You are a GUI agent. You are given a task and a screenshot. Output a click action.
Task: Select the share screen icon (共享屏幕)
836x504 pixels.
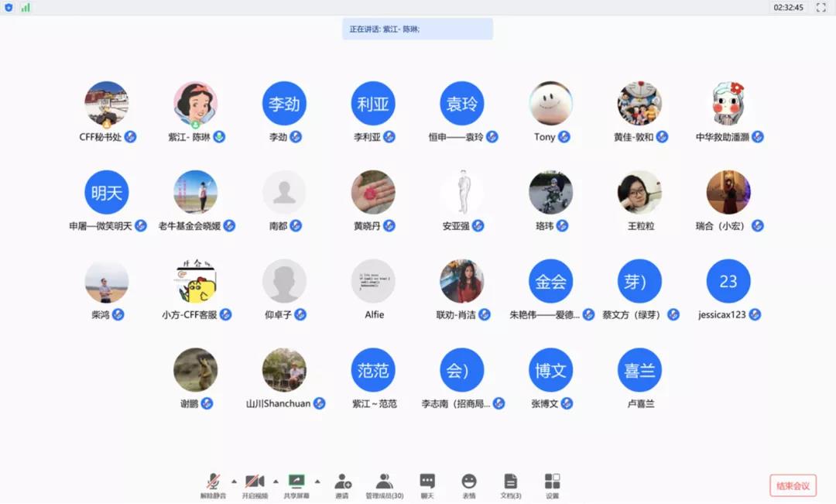[x=298, y=481]
